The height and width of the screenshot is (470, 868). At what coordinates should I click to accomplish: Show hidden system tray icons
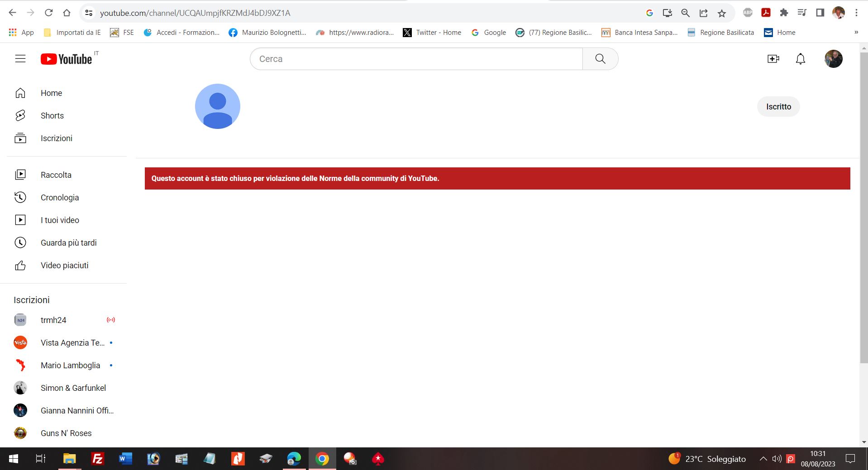point(763,459)
